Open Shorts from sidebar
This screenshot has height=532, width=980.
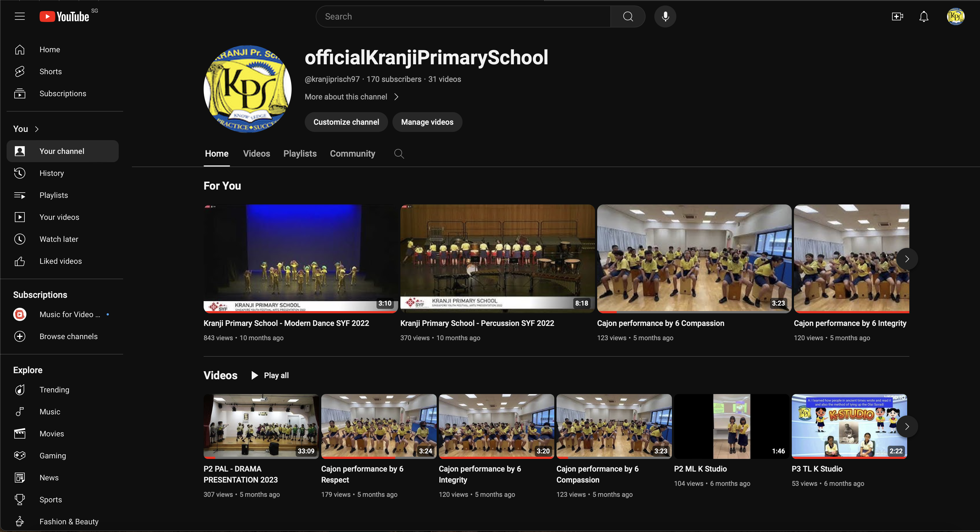pos(63,71)
